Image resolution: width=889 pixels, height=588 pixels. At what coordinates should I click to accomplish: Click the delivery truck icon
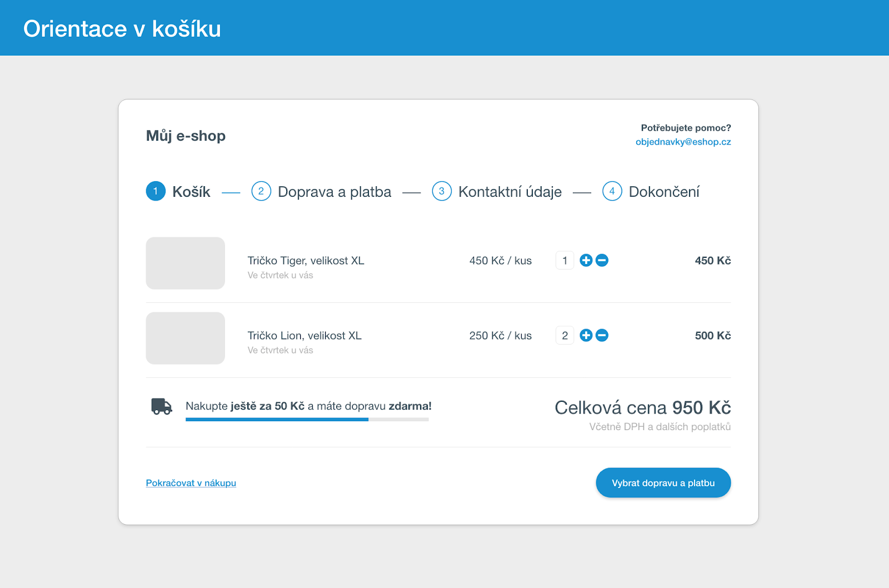pos(162,406)
